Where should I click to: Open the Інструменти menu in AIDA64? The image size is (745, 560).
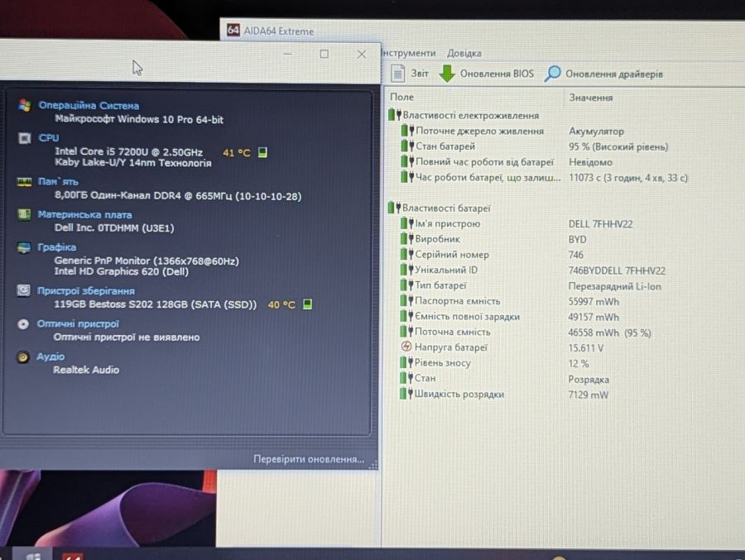click(x=409, y=53)
